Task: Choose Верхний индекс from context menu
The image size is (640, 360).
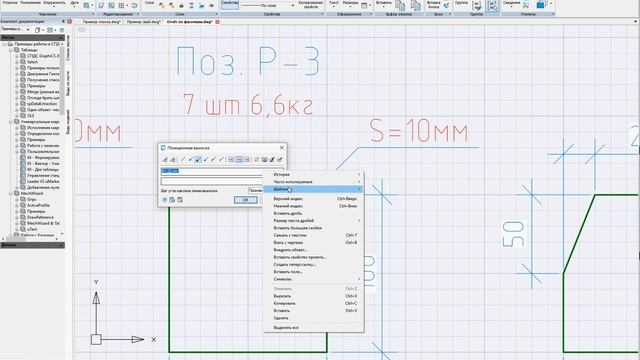Action: (313, 199)
